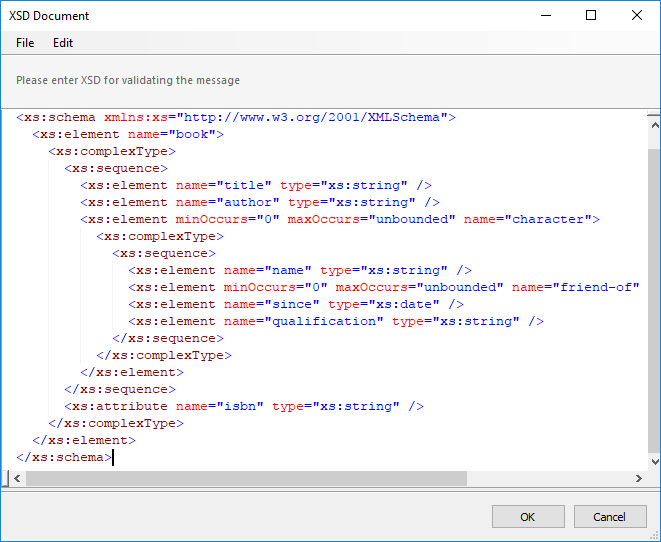661x542 pixels.
Task: Click the vertical scrollbar thumb
Action: (655, 301)
